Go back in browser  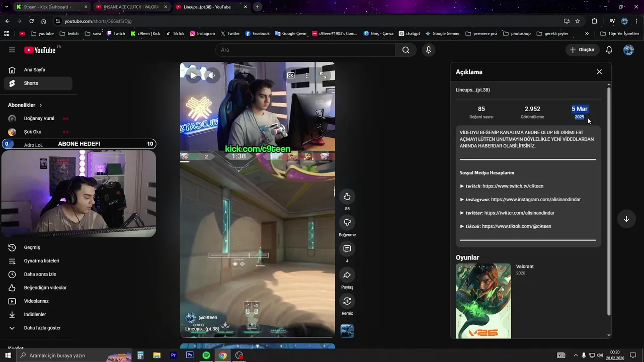tap(7, 21)
